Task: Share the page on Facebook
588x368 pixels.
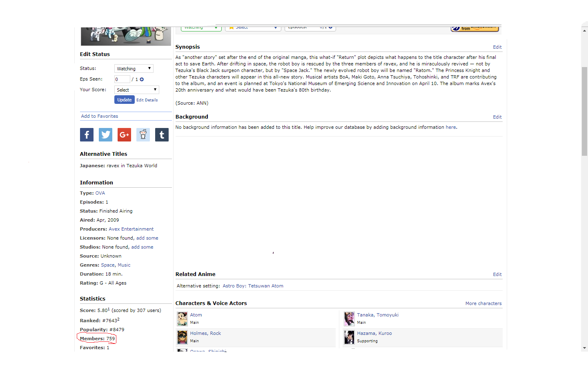Action: pyautogui.click(x=87, y=135)
